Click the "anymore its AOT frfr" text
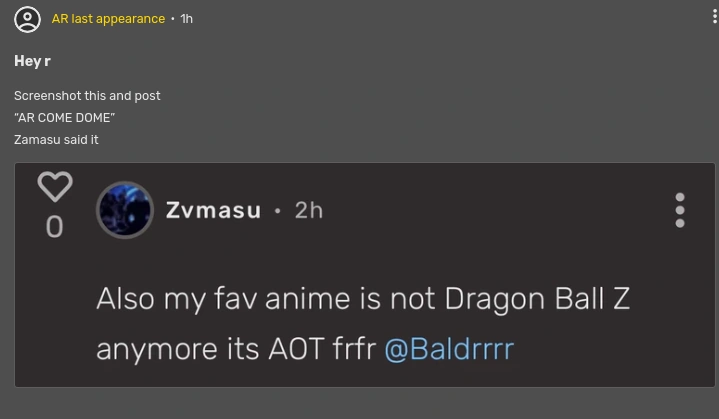Screen dimensions: 719x419 235,349
